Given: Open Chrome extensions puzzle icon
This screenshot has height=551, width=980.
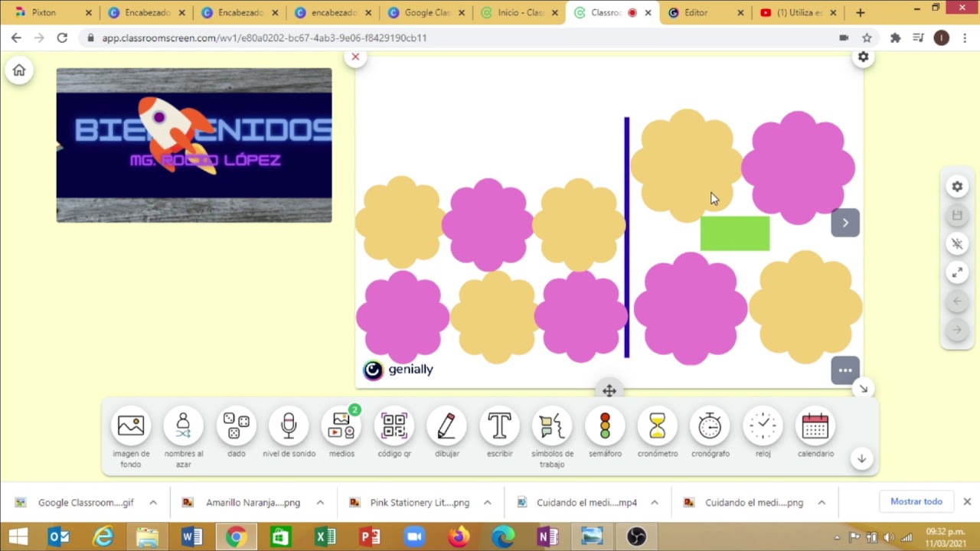Looking at the screenshot, I should tap(895, 37).
